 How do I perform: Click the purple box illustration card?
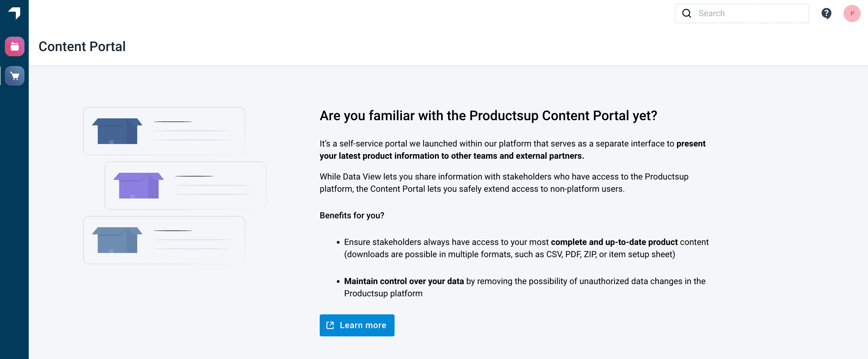[185, 185]
